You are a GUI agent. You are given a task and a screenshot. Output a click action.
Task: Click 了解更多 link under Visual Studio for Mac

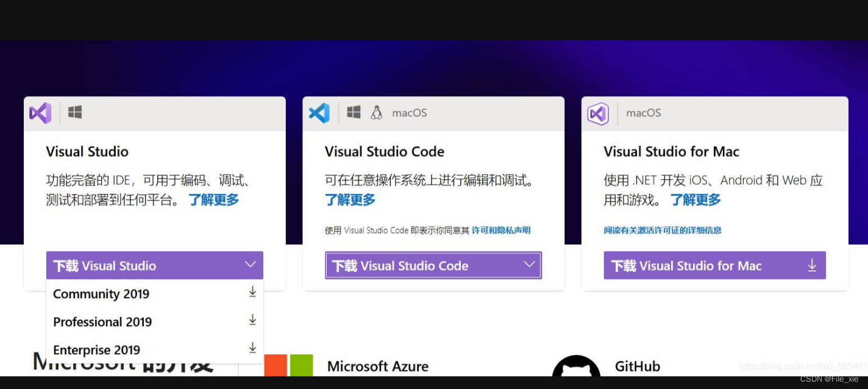(x=695, y=199)
